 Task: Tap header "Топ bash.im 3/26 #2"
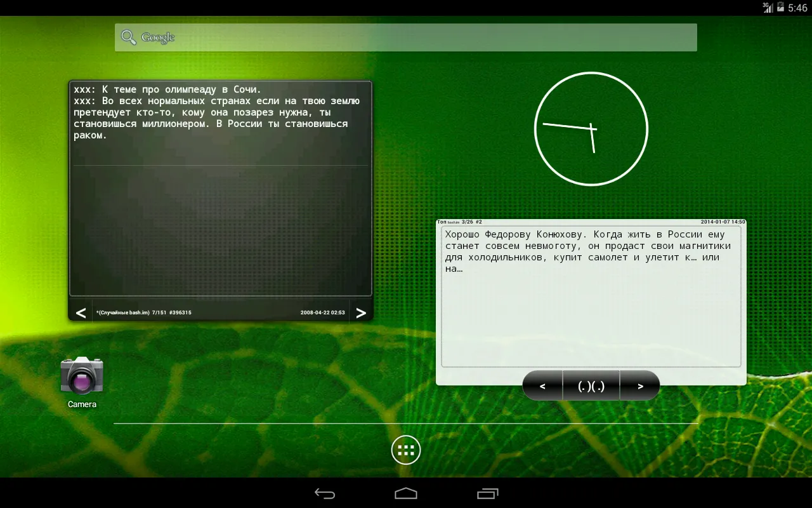point(460,222)
